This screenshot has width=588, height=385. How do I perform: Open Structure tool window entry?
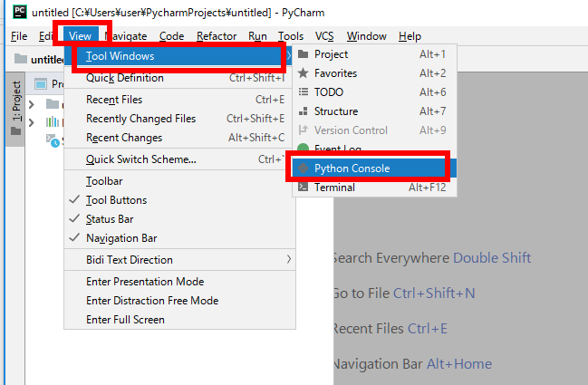(x=374, y=111)
